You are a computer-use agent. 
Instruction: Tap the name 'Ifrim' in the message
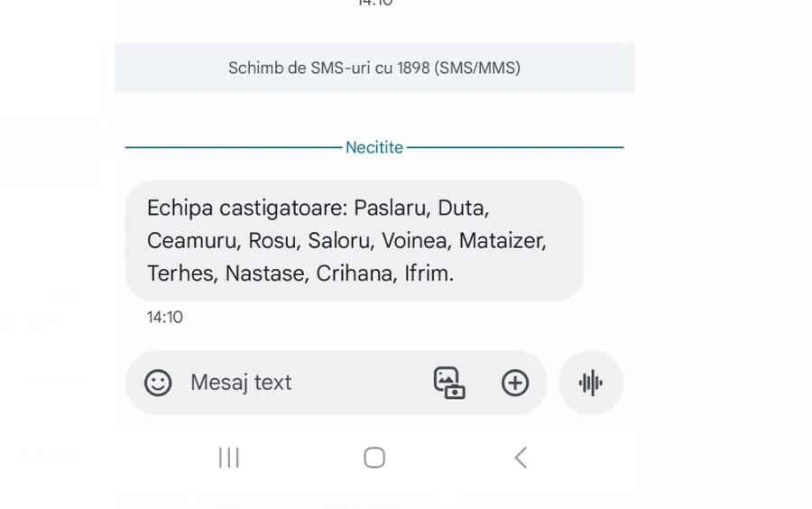[428, 273]
